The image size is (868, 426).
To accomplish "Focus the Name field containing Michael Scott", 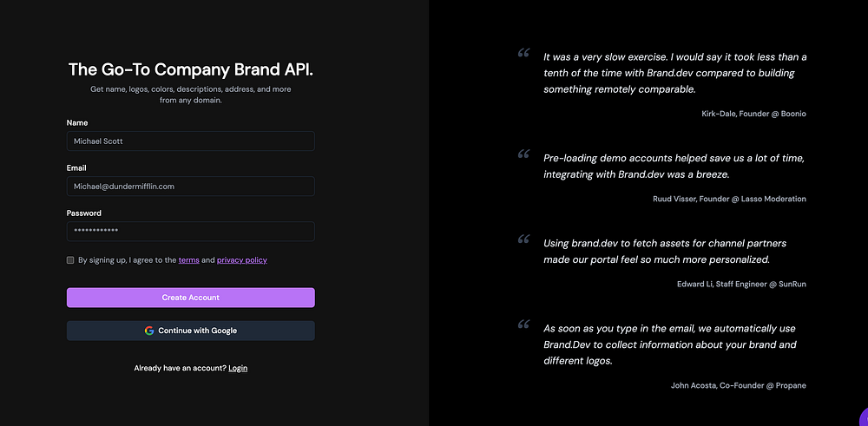I will pyautogui.click(x=190, y=141).
